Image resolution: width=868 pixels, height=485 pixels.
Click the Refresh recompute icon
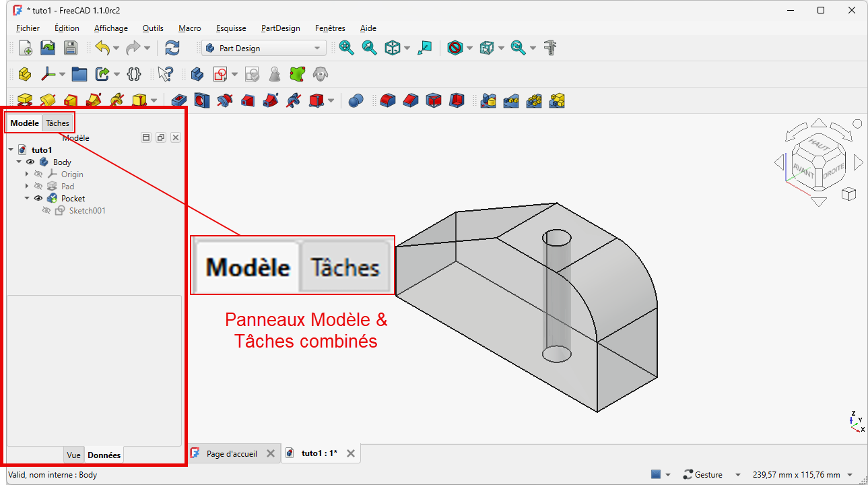pos(172,48)
